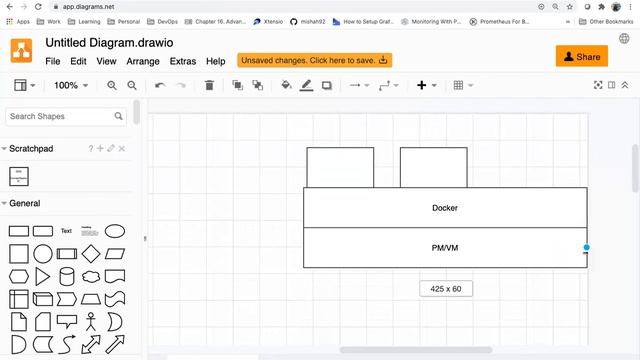Click the blue resize handle on PM/VM box
This screenshot has width=640, height=360.
pos(587,247)
